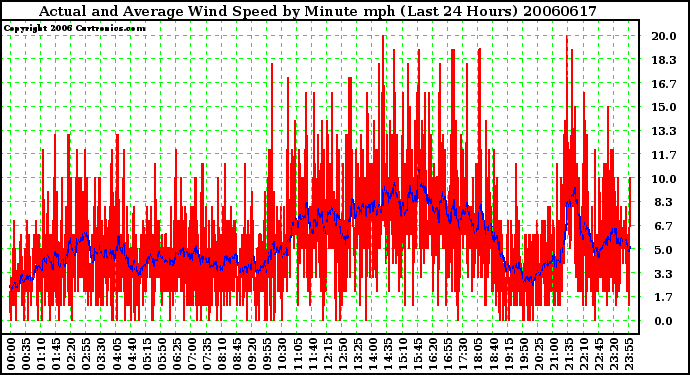The image size is (690, 375).
Task: Click the 15.0 y-axis label
Action: tap(664, 107)
